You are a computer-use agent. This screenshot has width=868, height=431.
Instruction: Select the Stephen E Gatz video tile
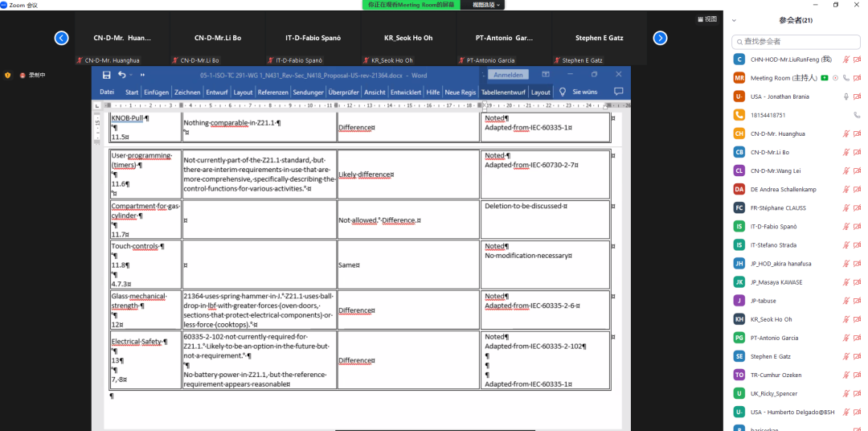(x=600, y=39)
